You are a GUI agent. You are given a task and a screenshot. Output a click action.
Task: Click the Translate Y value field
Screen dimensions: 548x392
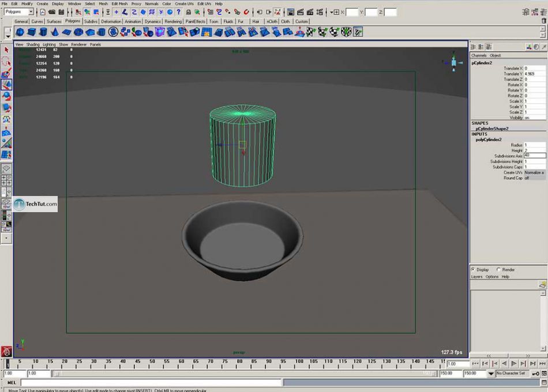coord(535,74)
